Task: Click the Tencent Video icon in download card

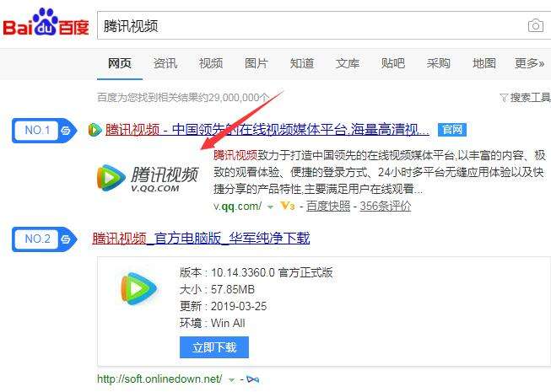Action: [138, 288]
